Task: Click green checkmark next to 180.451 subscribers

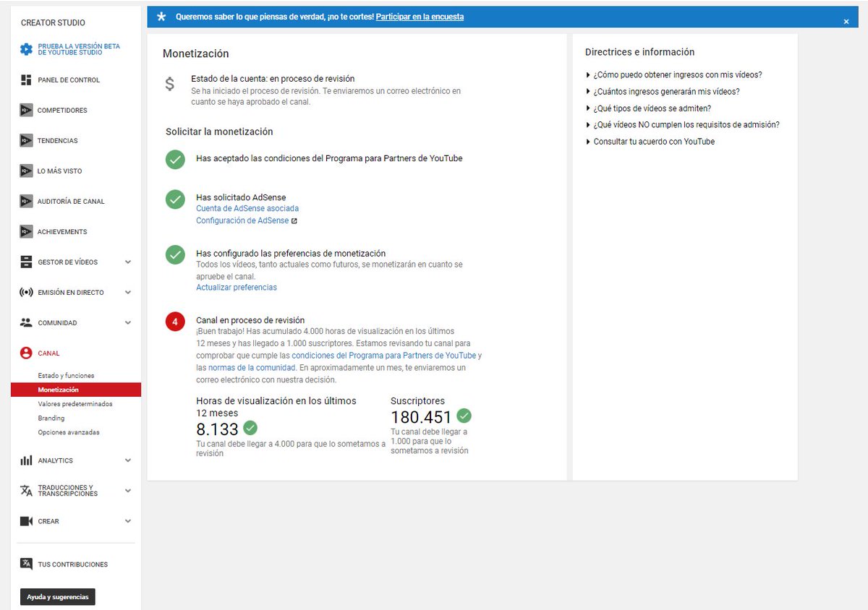Action: [x=464, y=416]
